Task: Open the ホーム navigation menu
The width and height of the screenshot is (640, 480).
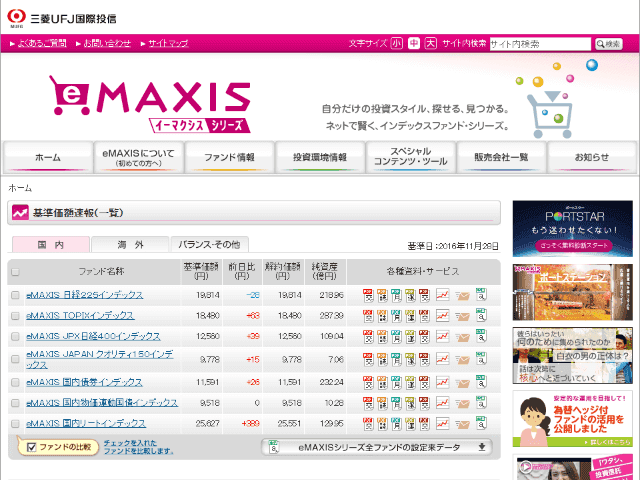Action: 48,157
